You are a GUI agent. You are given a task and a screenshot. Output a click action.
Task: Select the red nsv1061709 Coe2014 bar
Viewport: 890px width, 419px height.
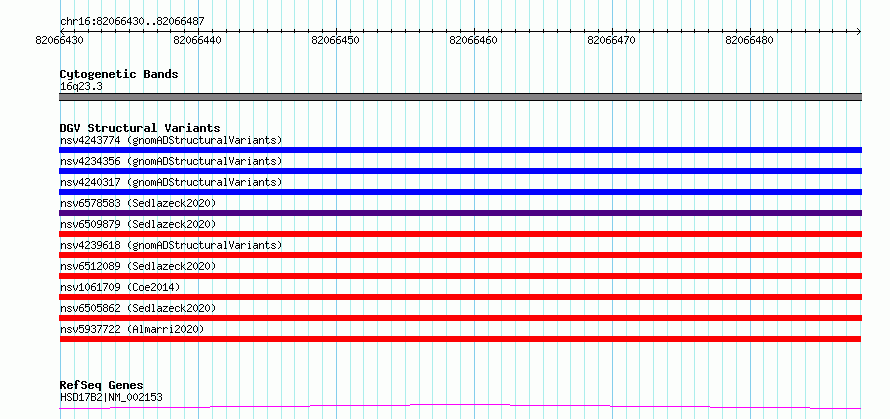point(460,297)
